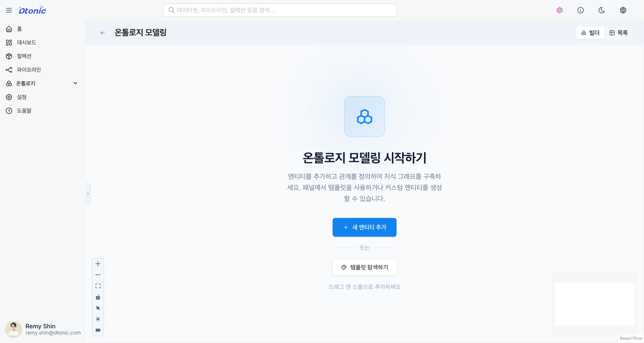Click the 템플릿 탐색하기 button
Image resolution: width=644 pixels, height=343 pixels.
click(x=364, y=267)
